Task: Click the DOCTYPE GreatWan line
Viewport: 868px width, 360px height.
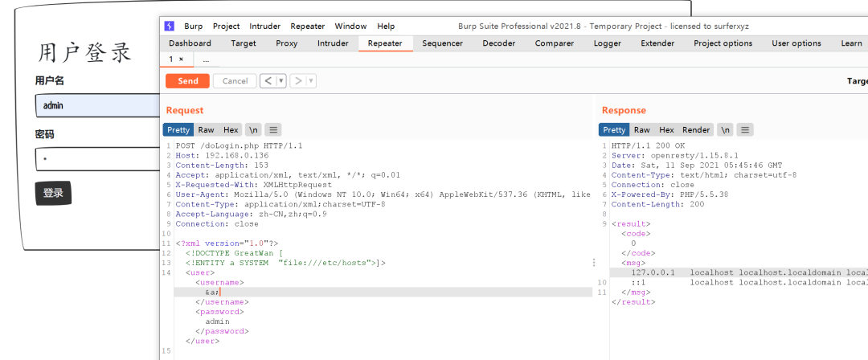Action: 234,253
